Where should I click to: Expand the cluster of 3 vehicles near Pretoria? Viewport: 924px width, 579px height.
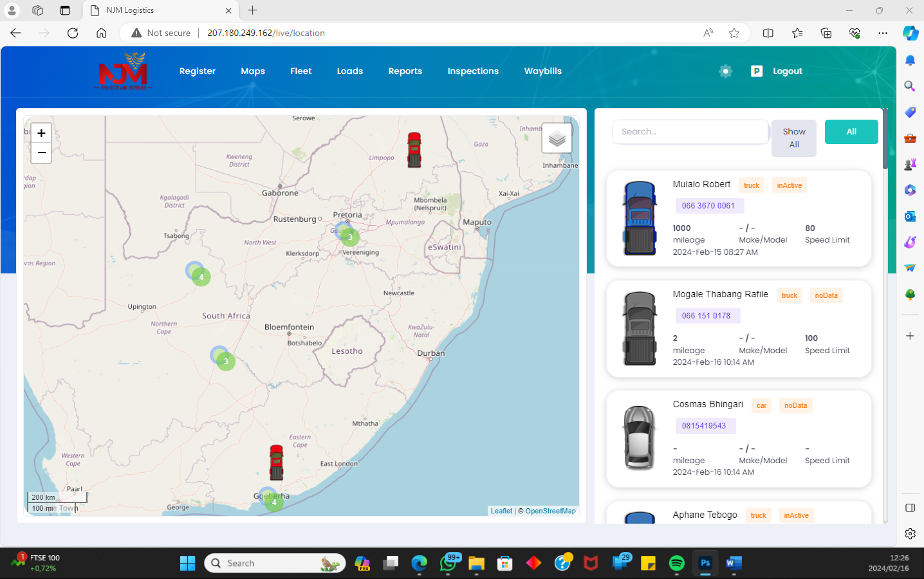[x=349, y=237]
